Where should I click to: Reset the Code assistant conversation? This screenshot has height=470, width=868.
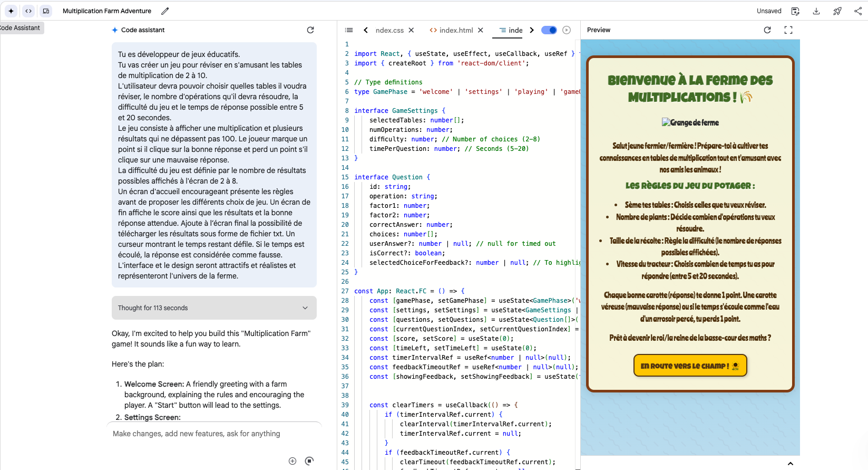(310, 30)
